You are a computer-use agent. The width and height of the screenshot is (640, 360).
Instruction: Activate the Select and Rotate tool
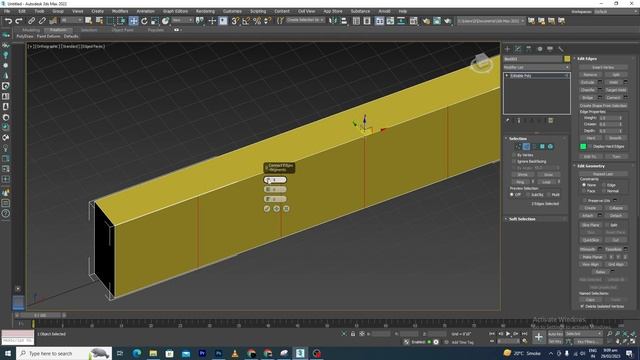[x=144, y=21]
